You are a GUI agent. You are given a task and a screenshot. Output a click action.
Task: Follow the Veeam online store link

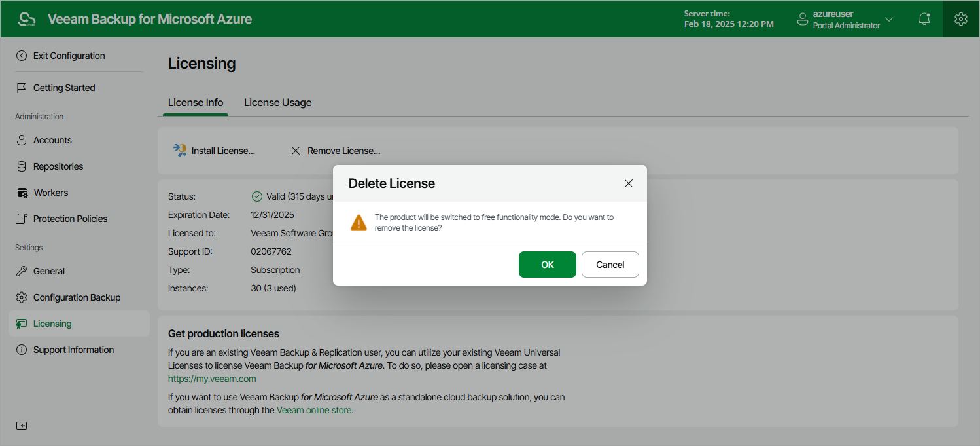click(314, 410)
